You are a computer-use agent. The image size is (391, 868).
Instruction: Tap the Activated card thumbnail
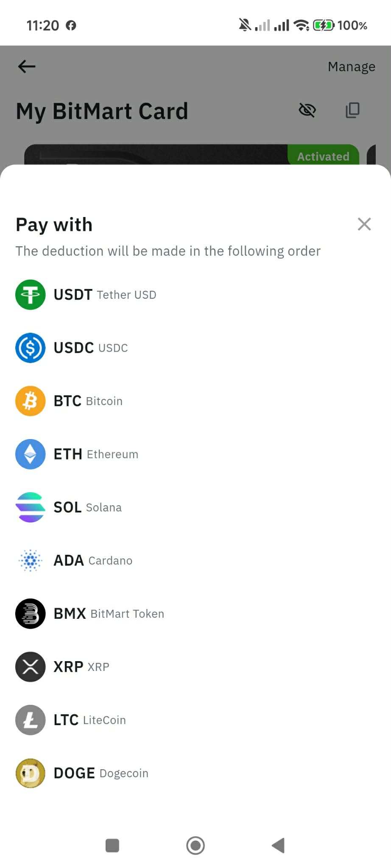(x=191, y=155)
